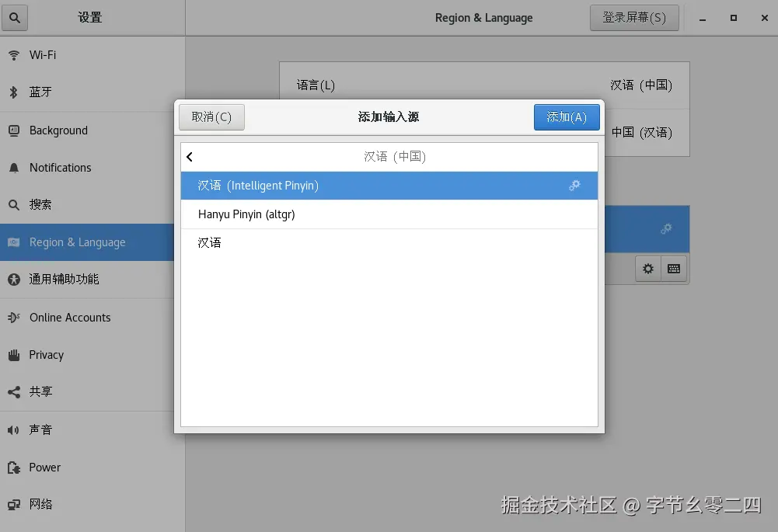Click the 取消(C) cancel button
The image size is (778, 532).
tap(212, 117)
